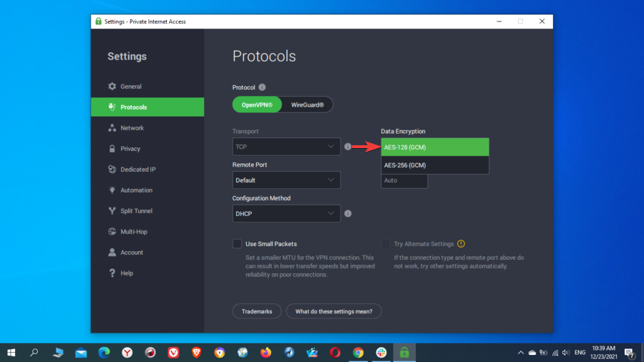Click the Help question mark icon

point(112,273)
